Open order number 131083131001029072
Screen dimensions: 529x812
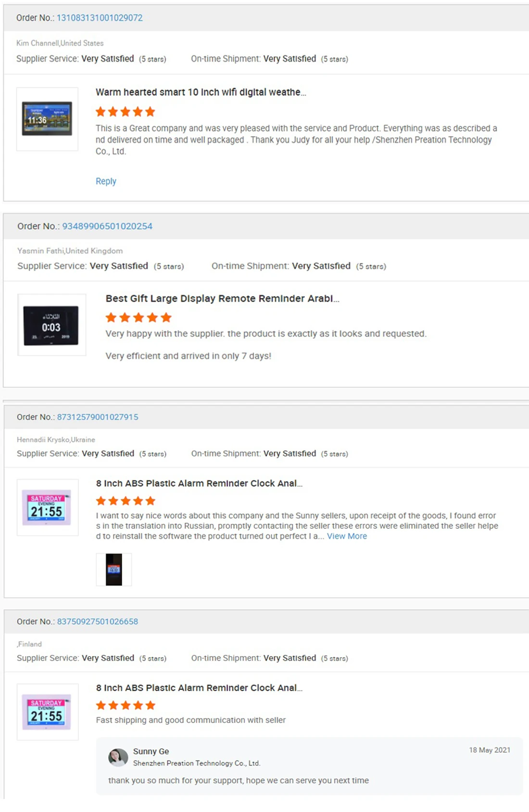pyautogui.click(x=100, y=18)
